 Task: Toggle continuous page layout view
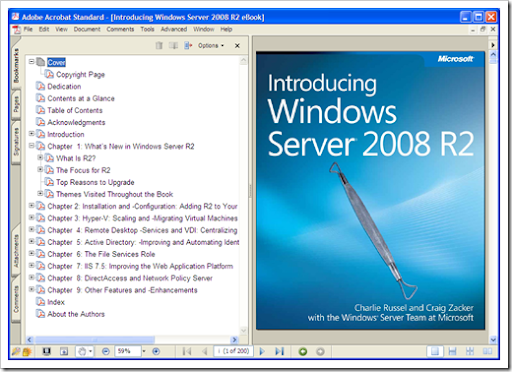click(x=452, y=351)
